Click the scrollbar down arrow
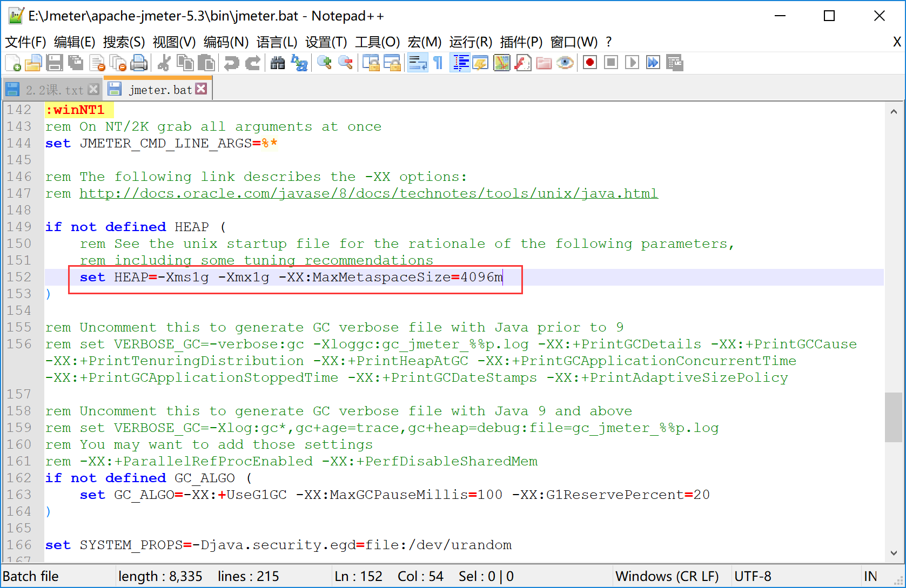Screen dimensions: 906x588 (x=893, y=553)
